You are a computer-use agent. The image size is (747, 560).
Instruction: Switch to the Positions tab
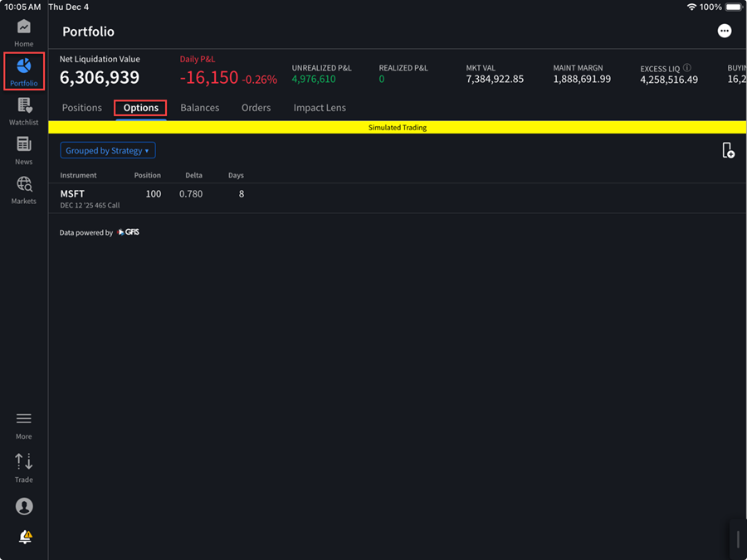81,108
